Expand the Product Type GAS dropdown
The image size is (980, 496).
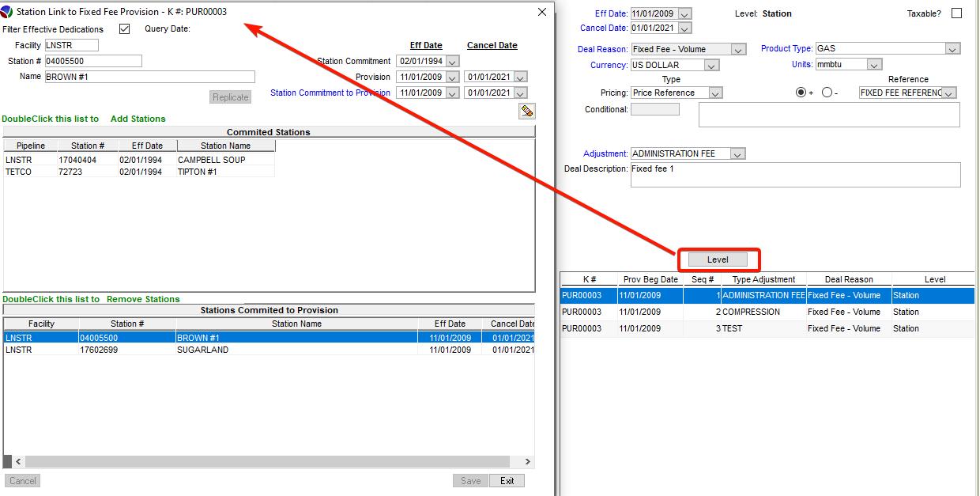(x=952, y=49)
